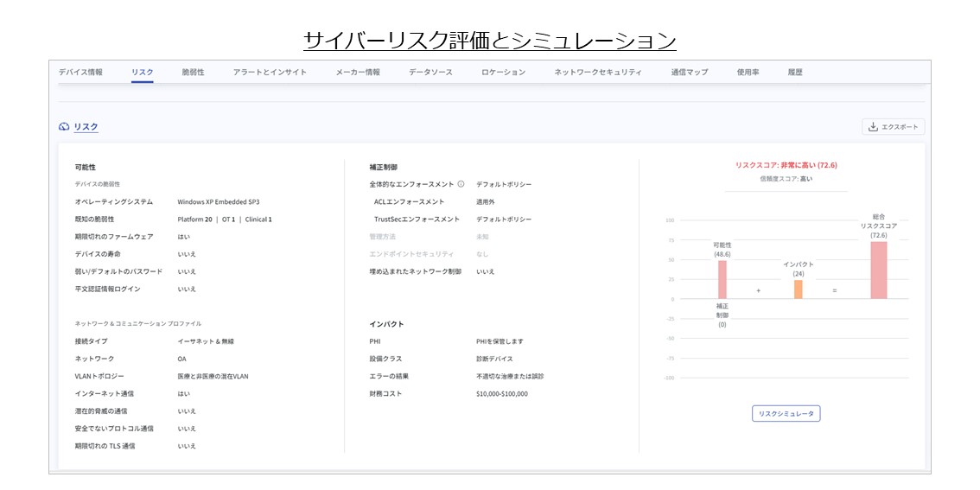Switch to the 脆弱性 tab

click(x=193, y=73)
